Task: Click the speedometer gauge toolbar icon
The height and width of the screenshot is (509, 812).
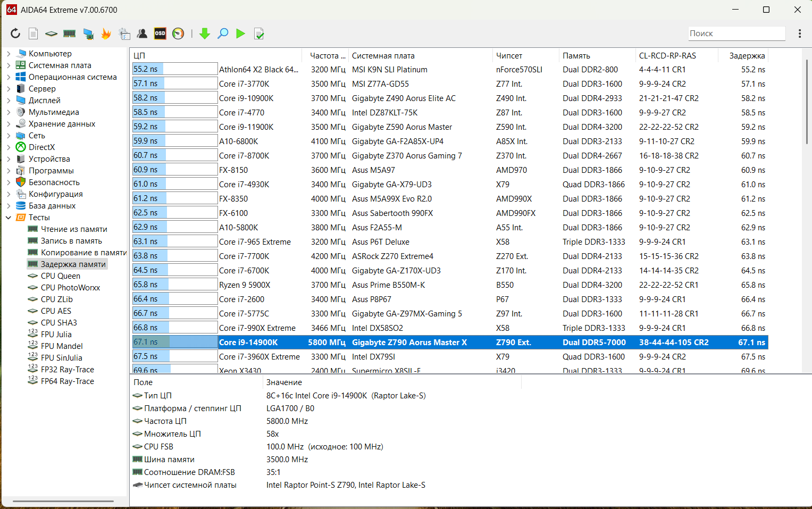Action: pos(178,34)
